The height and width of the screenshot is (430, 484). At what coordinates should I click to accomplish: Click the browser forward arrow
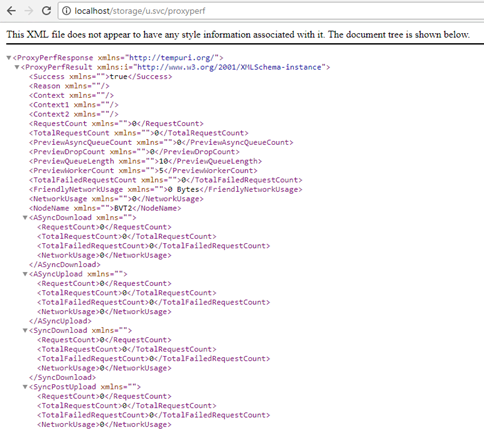point(29,11)
